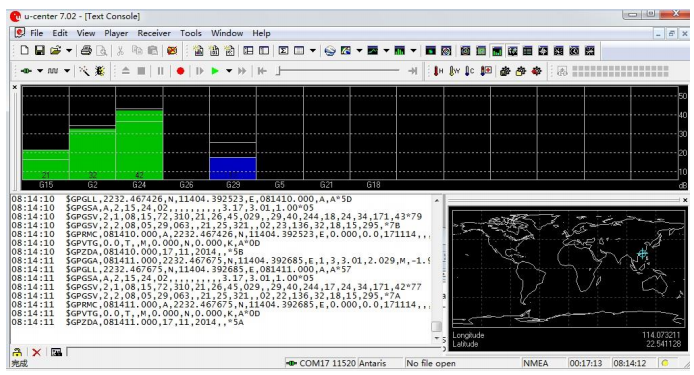Screen dimensions: 694x375
Task: Click the red crossed-out envelope icon
Action: click(x=172, y=50)
